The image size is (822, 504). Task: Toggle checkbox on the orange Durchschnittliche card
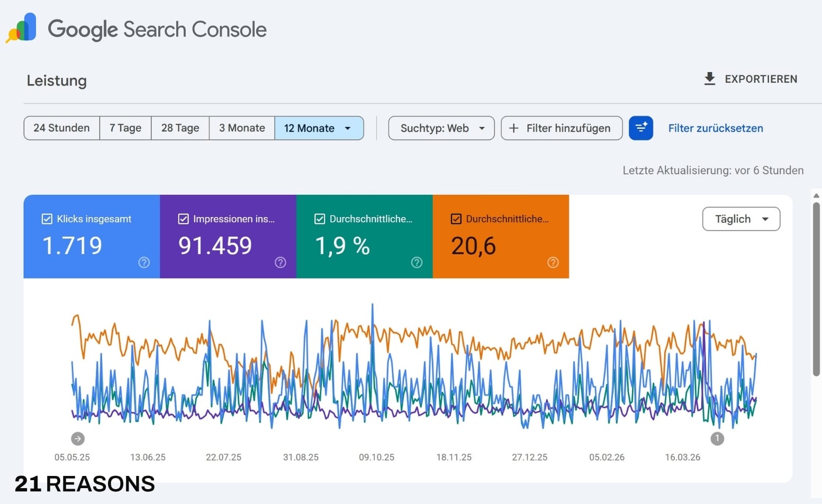coord(456,219)
